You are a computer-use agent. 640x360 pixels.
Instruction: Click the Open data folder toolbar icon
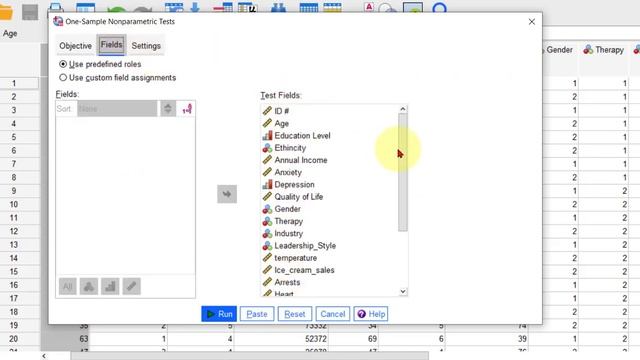6,12
